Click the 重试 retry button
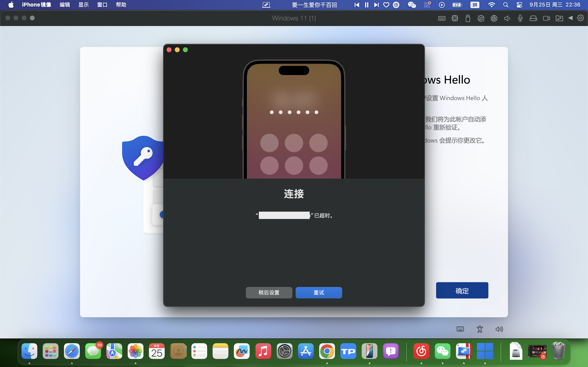Image resolution: width=588 pixels, height=367 pixels. coord(318,293)
